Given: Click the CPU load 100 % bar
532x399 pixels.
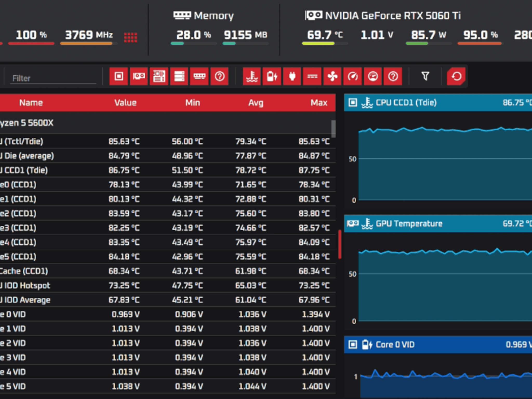Looking at the screenshot, I should click(x=31, y=44).
